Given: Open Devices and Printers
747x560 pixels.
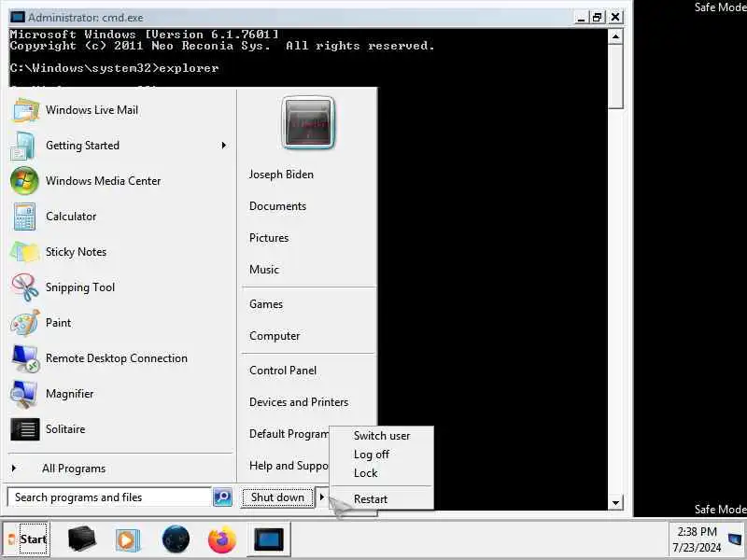Looking at the screenshot, I should (x=299, y=402).
